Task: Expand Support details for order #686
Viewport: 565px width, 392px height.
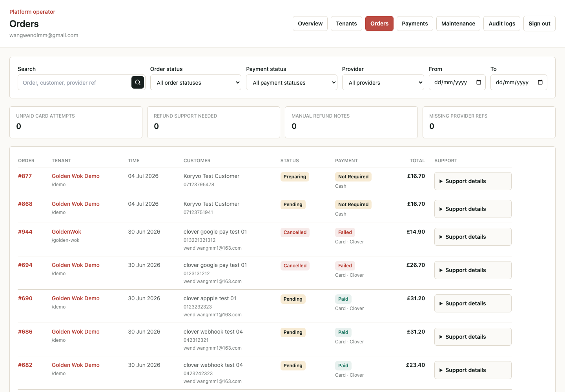Action: [x=473, y=337]
